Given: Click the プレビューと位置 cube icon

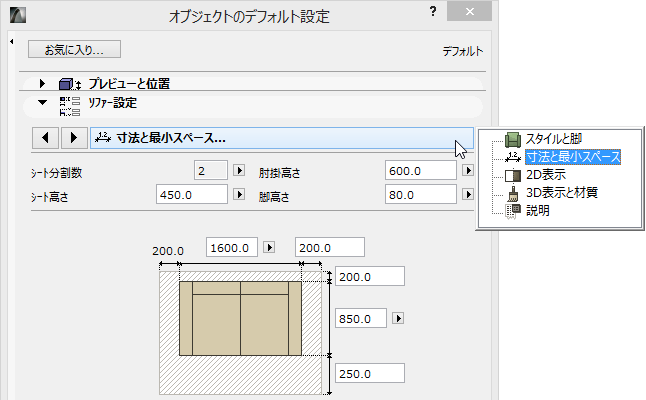Looking at the screenshot, I should pyautogui.click(x=70, y=84).
